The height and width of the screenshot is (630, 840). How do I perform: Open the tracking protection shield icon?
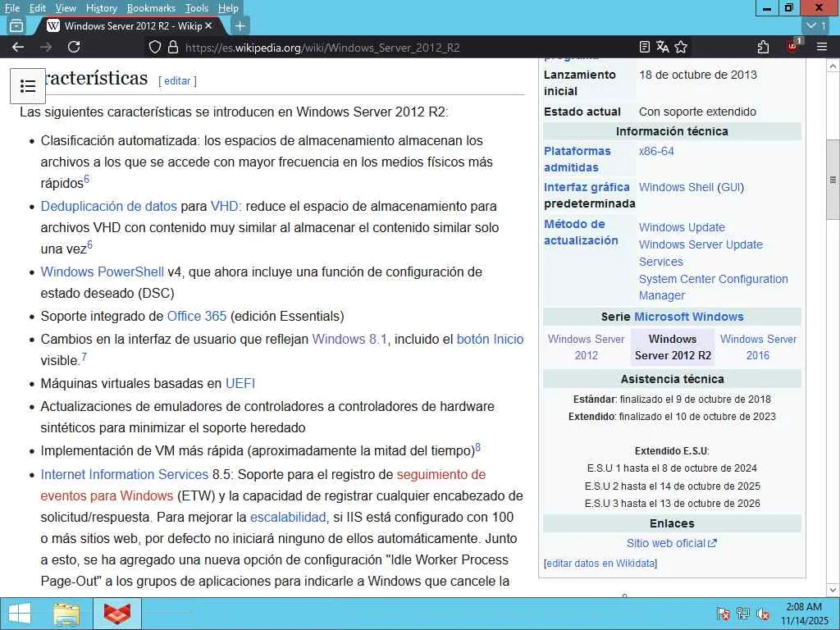[155, 47]
